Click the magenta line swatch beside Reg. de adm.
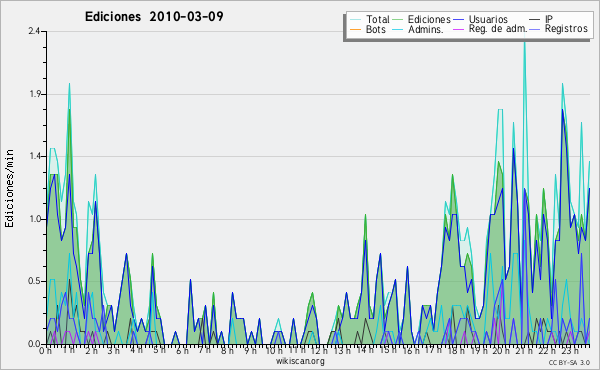 pyautogui.click(x=458, y=29)
